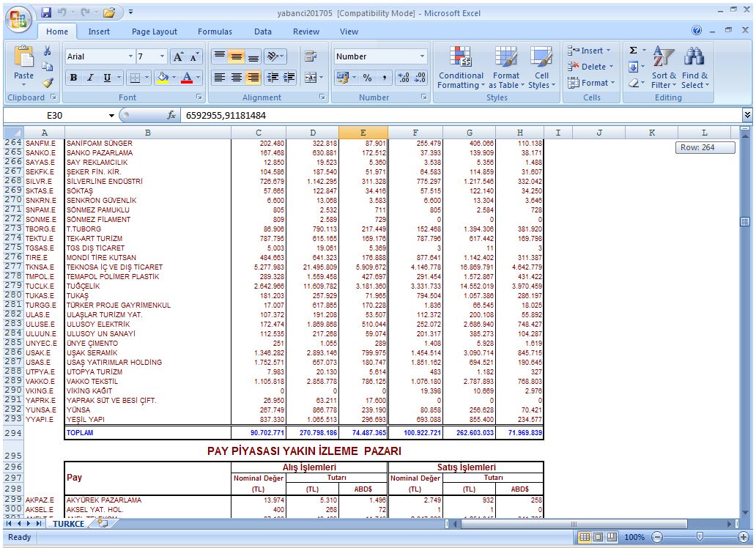756x548 pixels.
Task: Open Conditional Formatting options
Action: [x=461, y=67]
